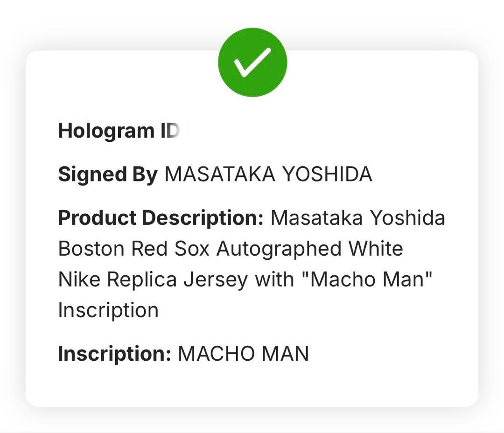Screen dimensions: 504x433
Task: Click the bold "Inscription:" label
Action: [115, 354]
